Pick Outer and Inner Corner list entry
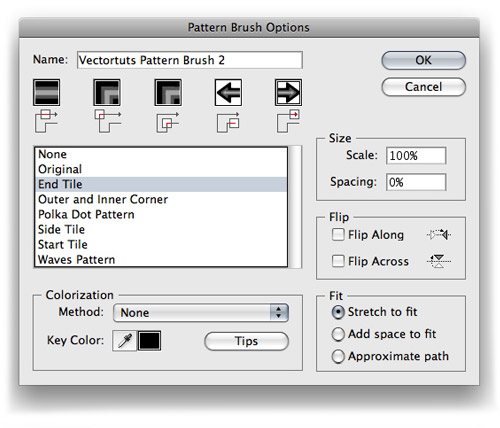Screen dimensions: 500x428 tap(161, 199)
